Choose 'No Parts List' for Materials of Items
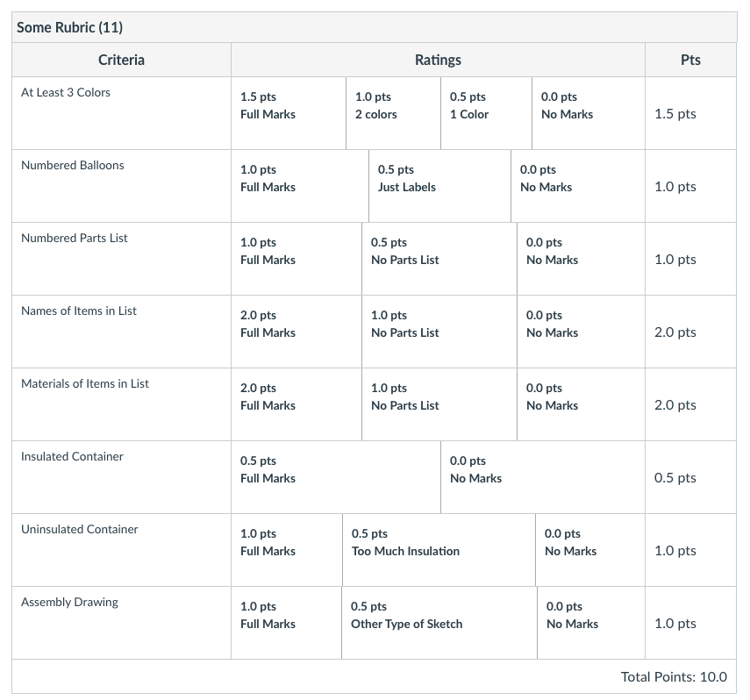This screenshot has height=700, width=750. 439,404
